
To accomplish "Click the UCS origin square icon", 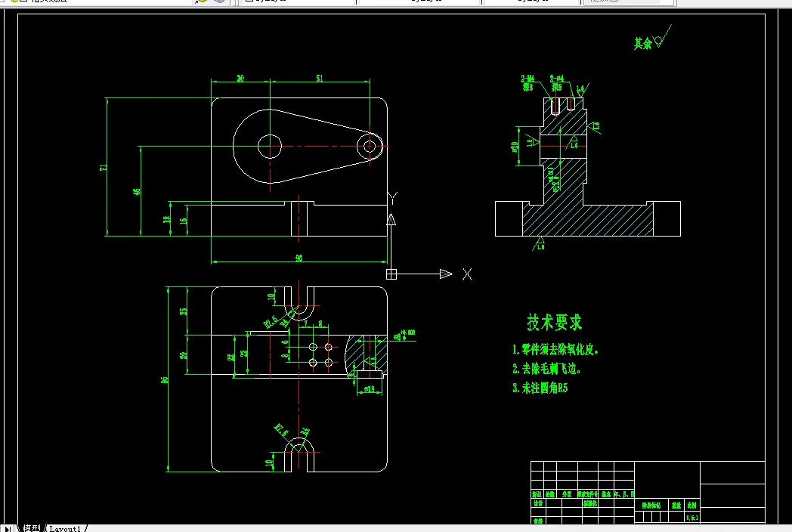I will (391, 274).
